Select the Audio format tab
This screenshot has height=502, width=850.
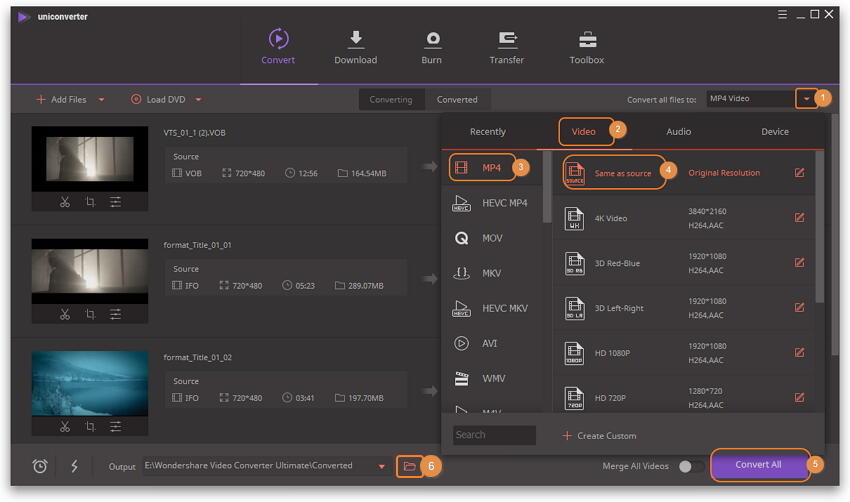pyautogui.click(x=679, y=132)
